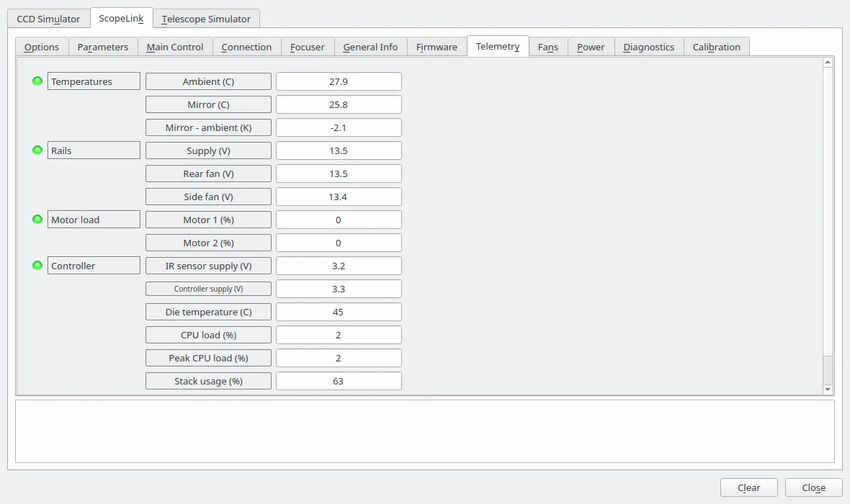Show the Focuser tab

pos(308,47)
